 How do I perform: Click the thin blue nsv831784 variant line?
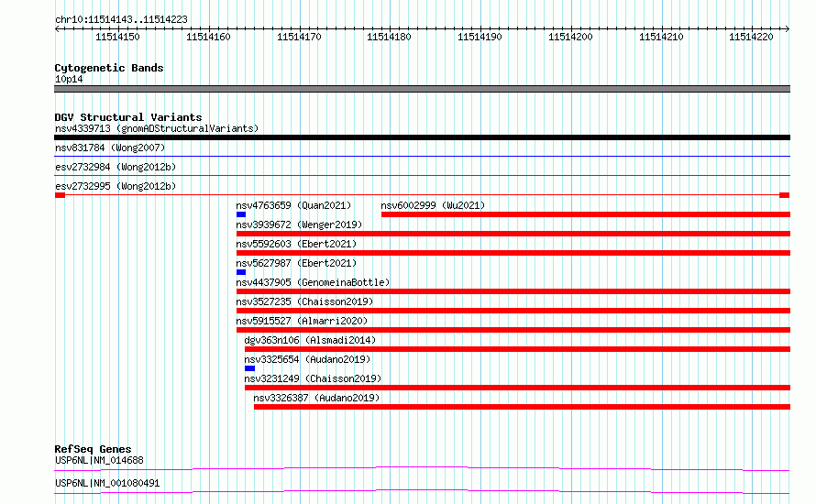click(x=422, y=156)
